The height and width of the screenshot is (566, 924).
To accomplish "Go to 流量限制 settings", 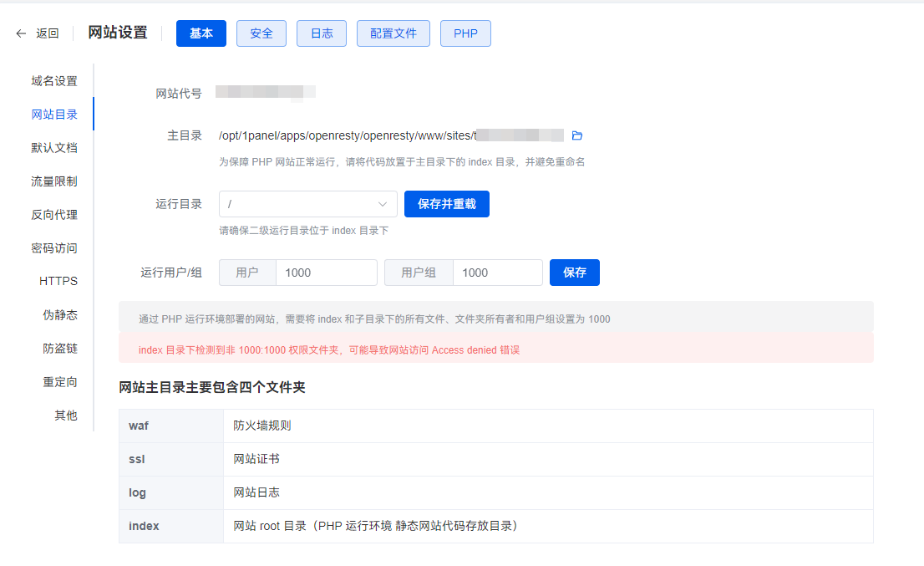I will coord(54,181).
